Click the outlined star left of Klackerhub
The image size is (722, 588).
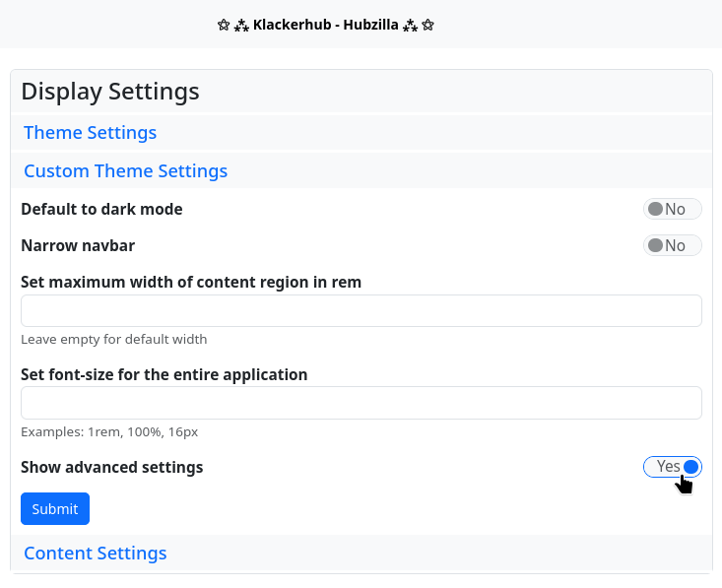coord(224,24)
